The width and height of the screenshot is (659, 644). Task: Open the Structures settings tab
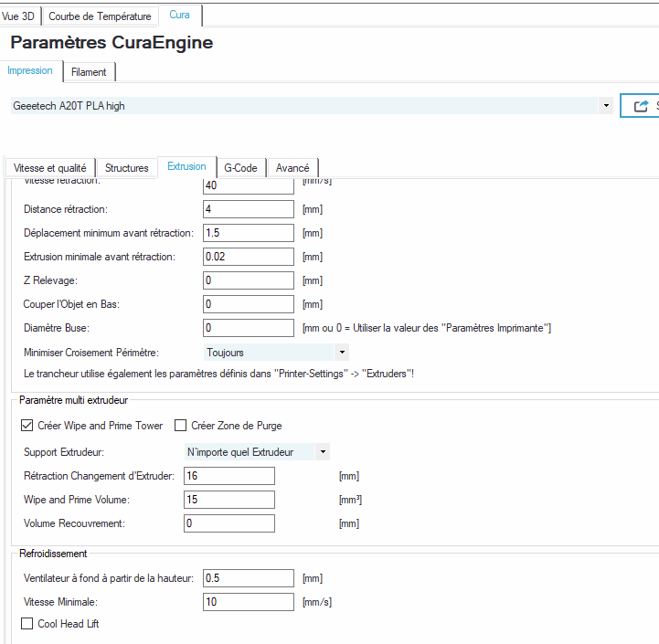click(x=126, y=168)
